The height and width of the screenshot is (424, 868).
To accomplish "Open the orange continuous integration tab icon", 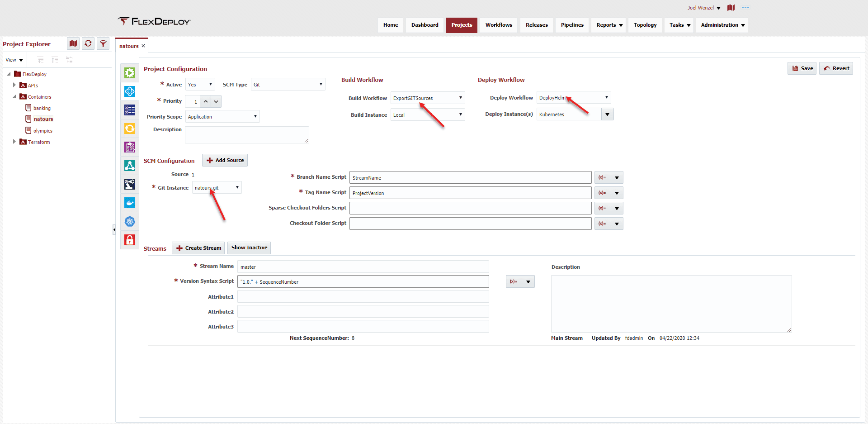I will pos(130,129).
